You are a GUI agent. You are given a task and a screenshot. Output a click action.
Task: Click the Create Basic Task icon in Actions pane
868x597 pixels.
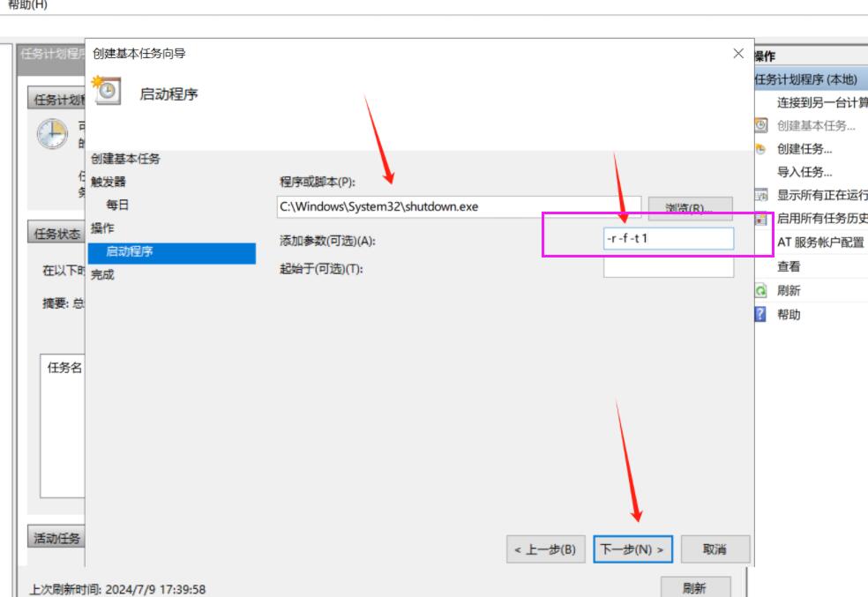[761, 126]
